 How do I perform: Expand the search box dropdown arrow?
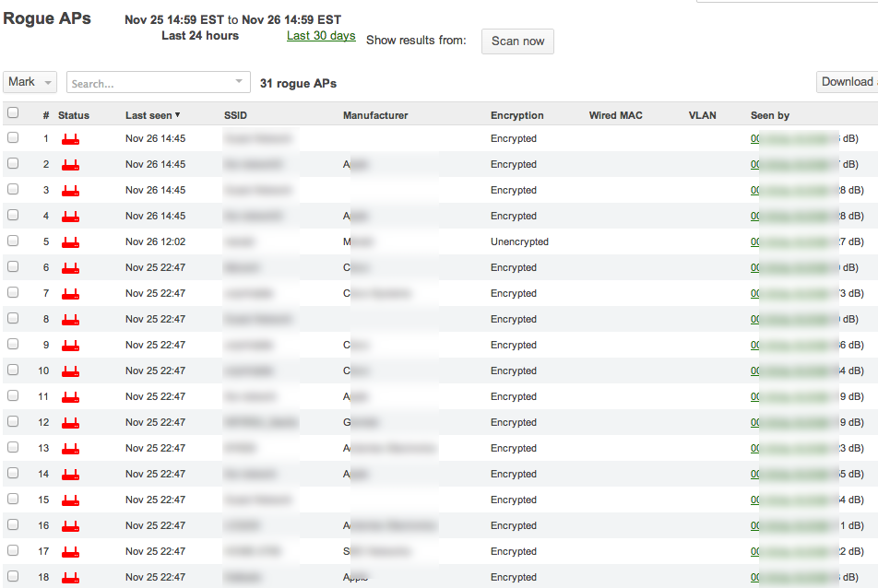(240, 83)
